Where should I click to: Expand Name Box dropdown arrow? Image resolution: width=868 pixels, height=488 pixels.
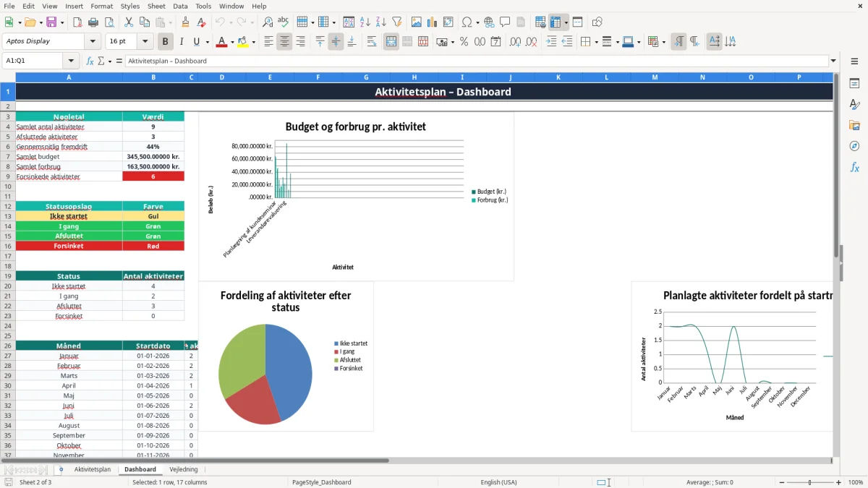tap(70, 61)
